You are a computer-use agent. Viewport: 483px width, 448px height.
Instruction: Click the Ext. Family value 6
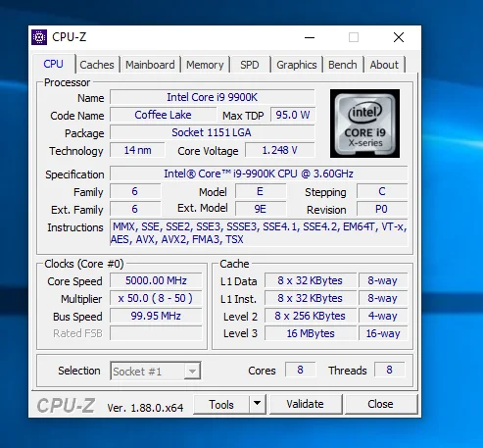tap(135, 209)
